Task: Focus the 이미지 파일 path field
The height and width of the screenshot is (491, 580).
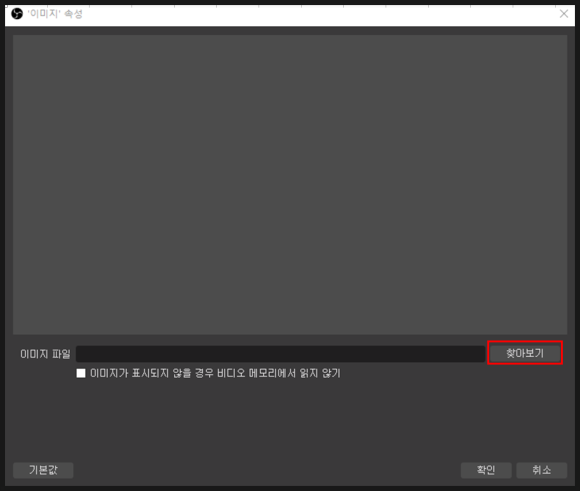Action: 280,354
